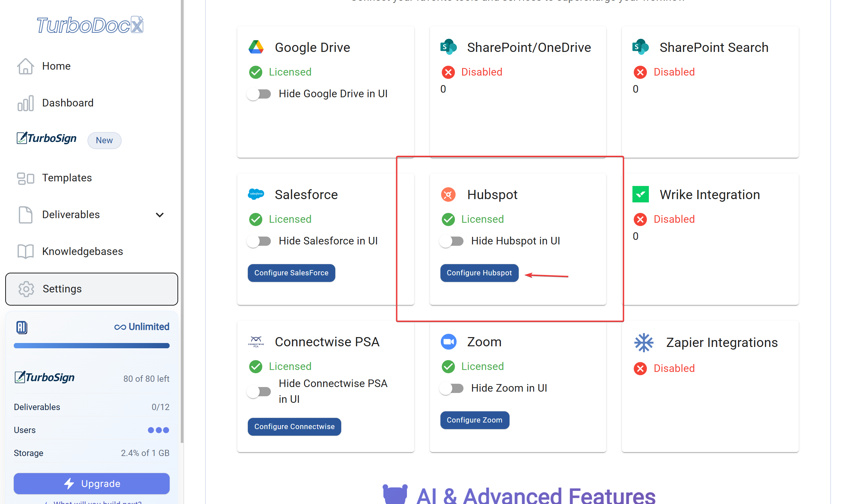Click the red Disabled X under Wrike Integration
The height and width of the screenshot is (504, 852).
pos(640,219)
